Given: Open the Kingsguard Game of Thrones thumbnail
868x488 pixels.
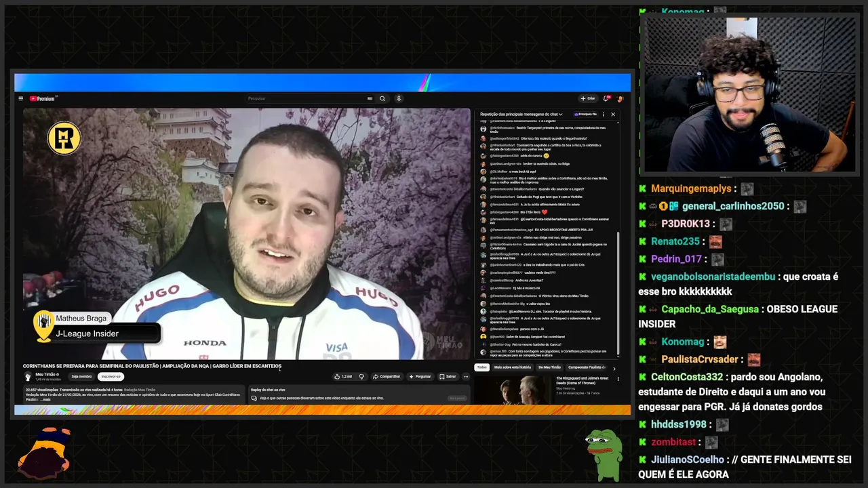Looking at the screenshot, I should click(x=513, y=390).
